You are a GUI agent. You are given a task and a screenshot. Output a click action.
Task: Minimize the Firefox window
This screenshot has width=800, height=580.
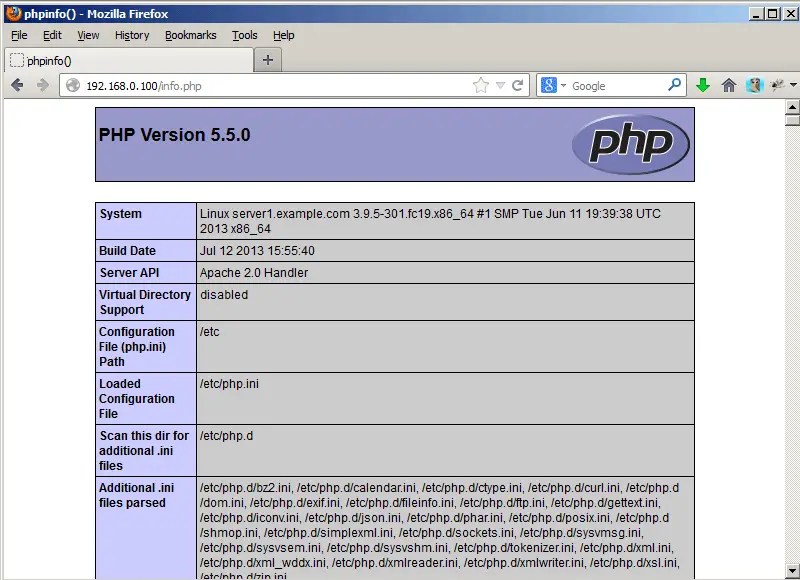pos(756,14)
